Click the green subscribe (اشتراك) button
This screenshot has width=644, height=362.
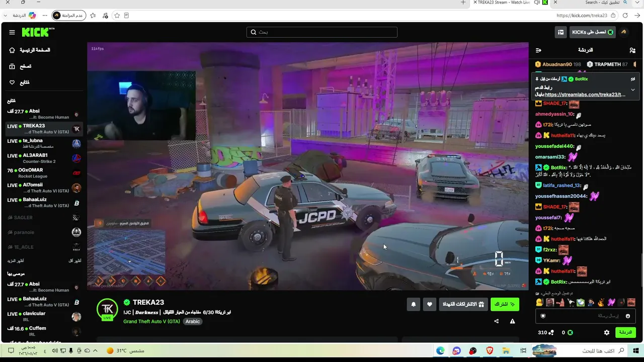tap(505, 304)
